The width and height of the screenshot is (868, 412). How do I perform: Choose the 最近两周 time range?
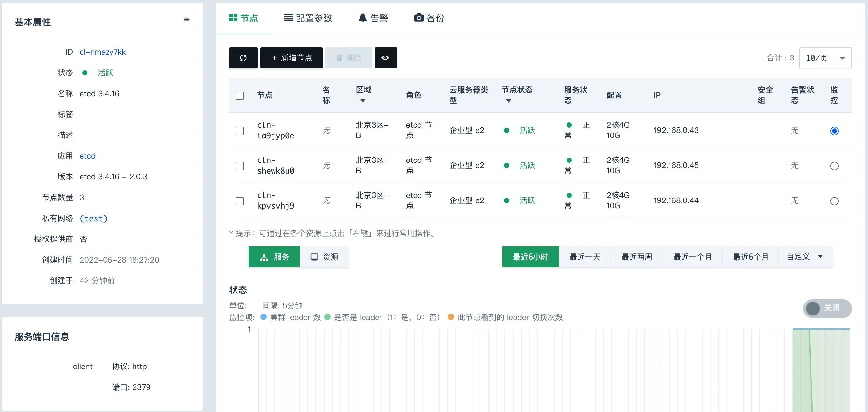pyautogui.click(x=636, y=257)
